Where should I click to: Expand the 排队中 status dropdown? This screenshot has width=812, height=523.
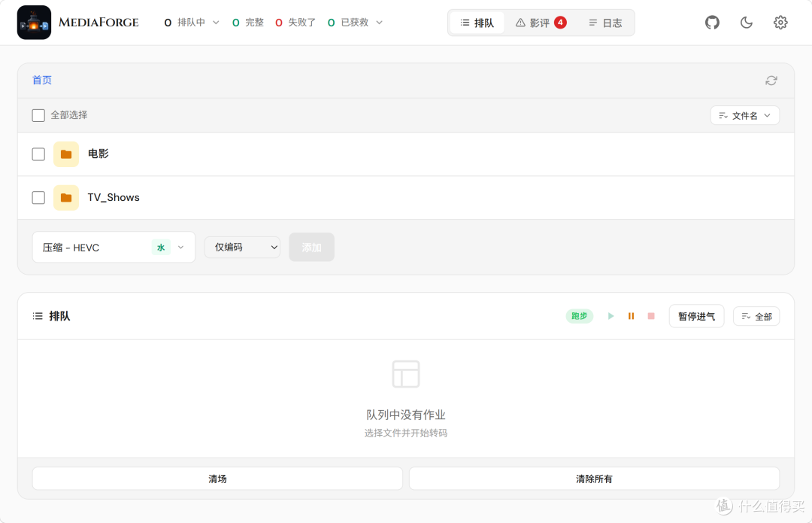192,23
